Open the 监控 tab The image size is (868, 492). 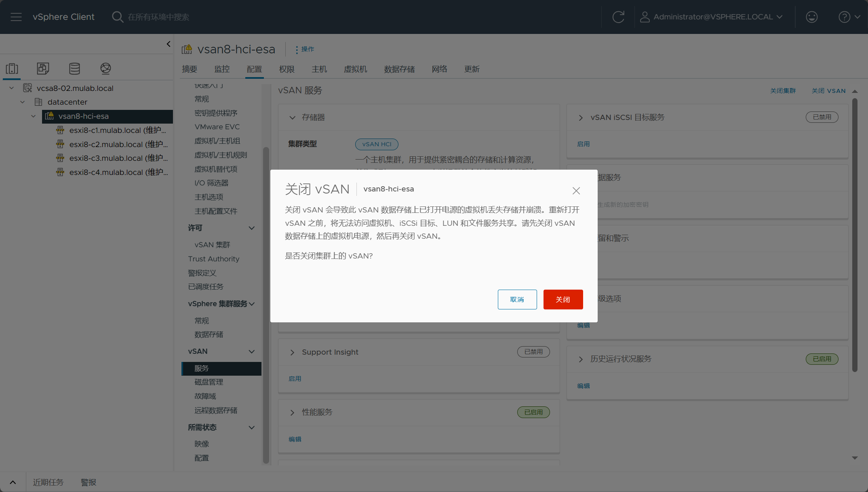tap(222, 69)
